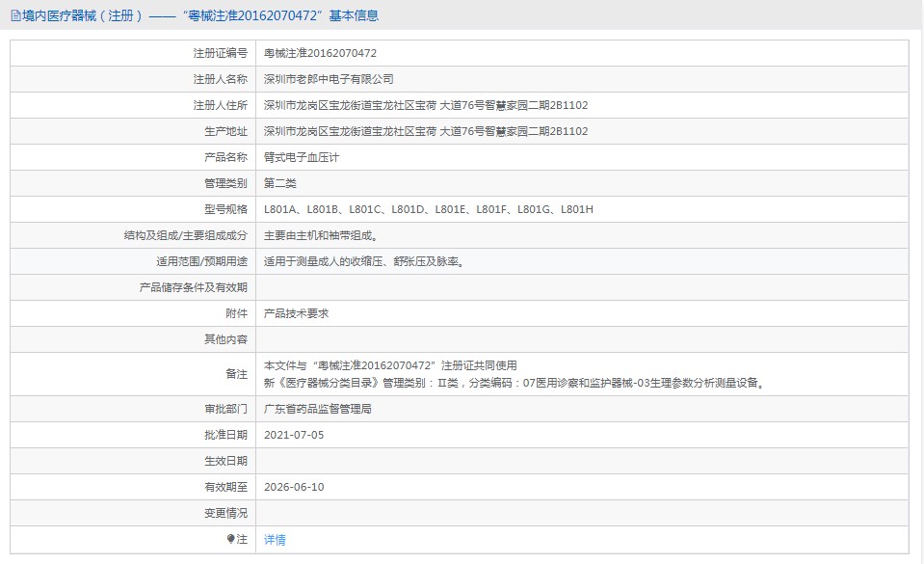Click the 备注 label

(x=237, y=374)
